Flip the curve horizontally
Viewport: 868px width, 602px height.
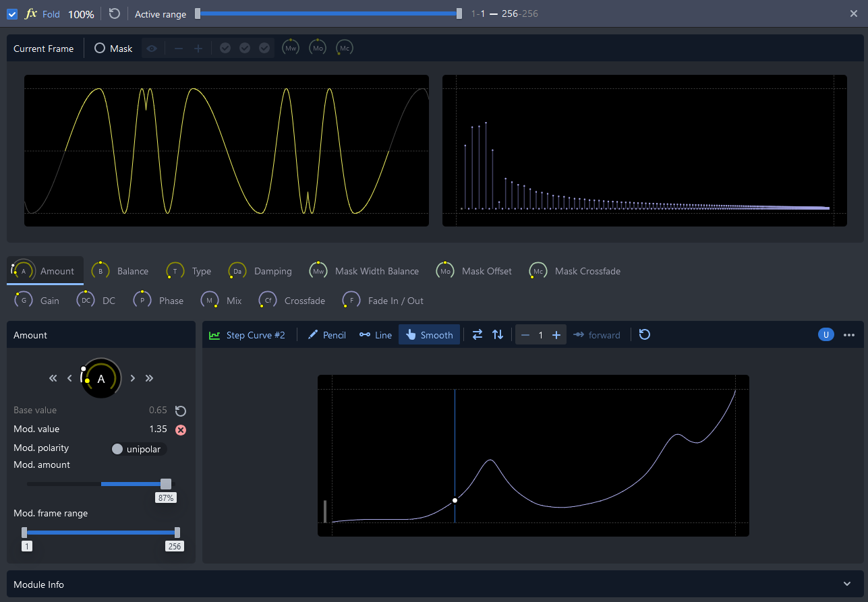[x=478, y=334]
